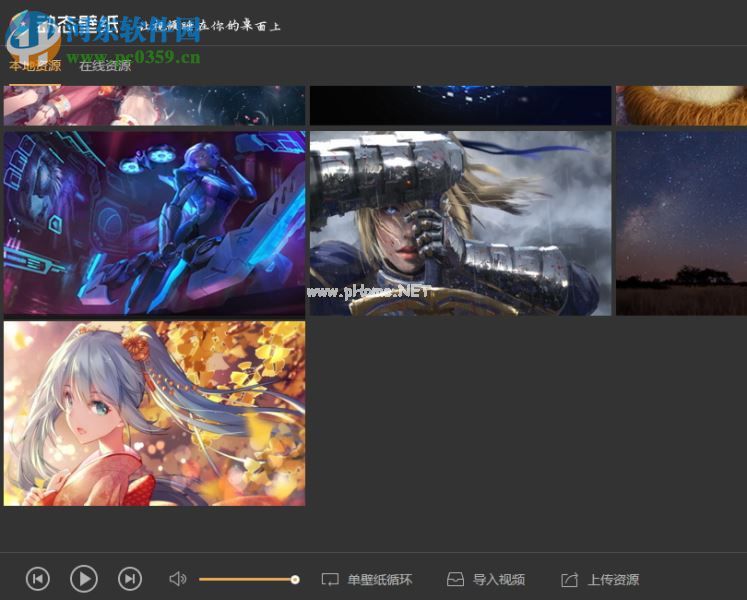747x600 pixels.
Task: Select the silver-haired kimono girl wallpaper
Action: tap(154, 413)
